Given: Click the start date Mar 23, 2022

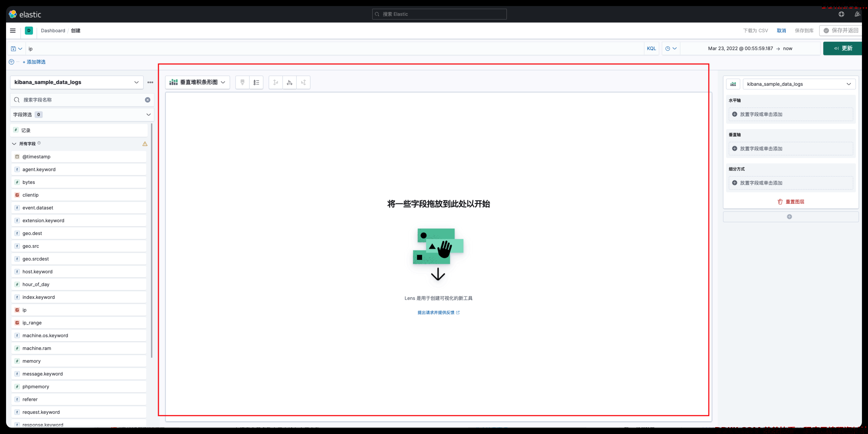Looking at the screenshot, I should click(x=740, y=49).
